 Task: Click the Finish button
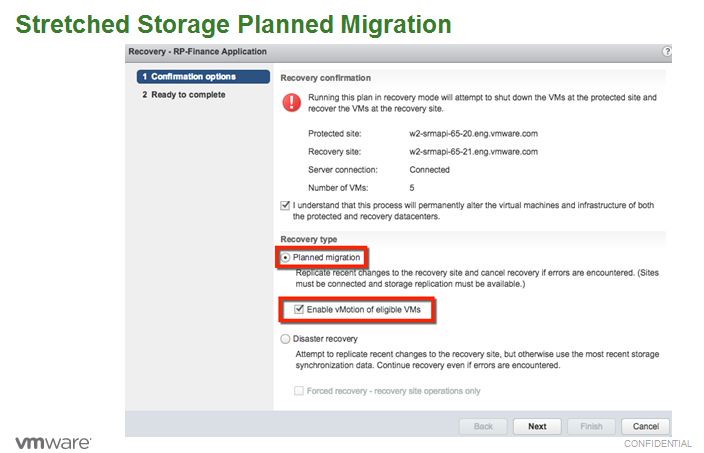coord(591,426)
